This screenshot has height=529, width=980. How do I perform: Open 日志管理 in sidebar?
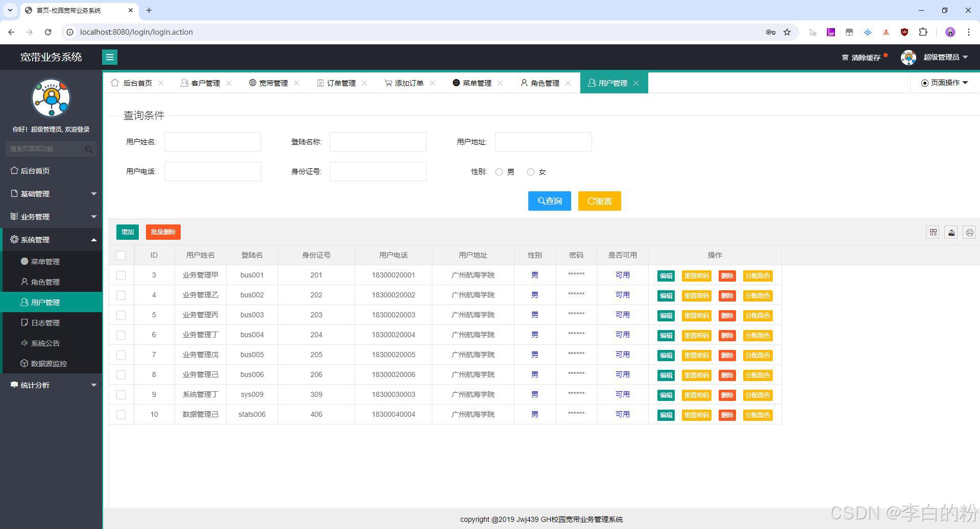pos(51,323)
